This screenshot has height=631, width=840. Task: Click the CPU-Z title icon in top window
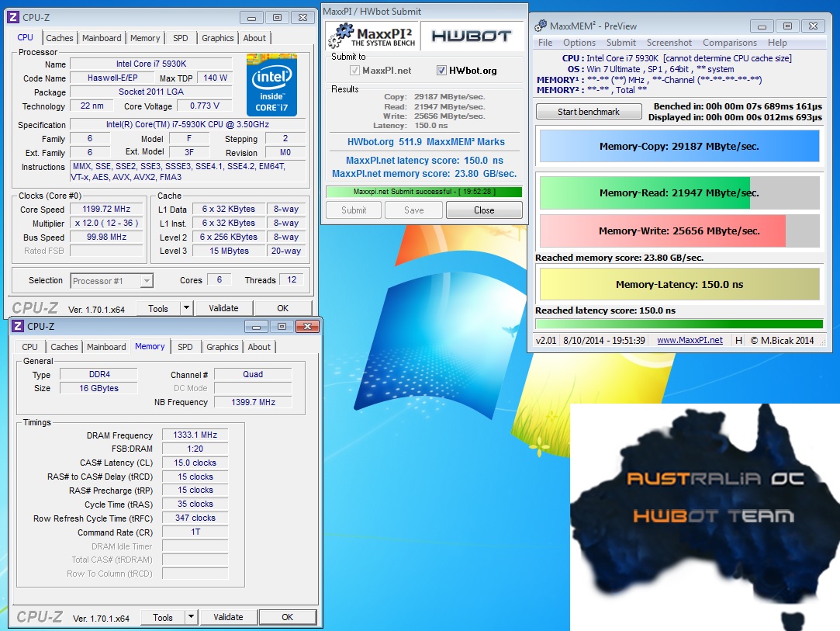13,17
